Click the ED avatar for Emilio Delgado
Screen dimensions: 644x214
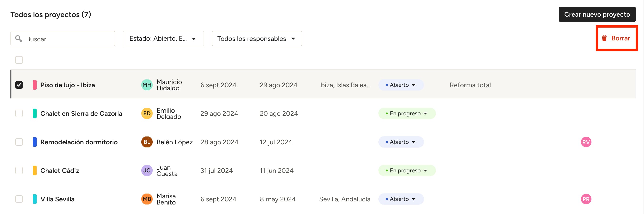(147, 113)
